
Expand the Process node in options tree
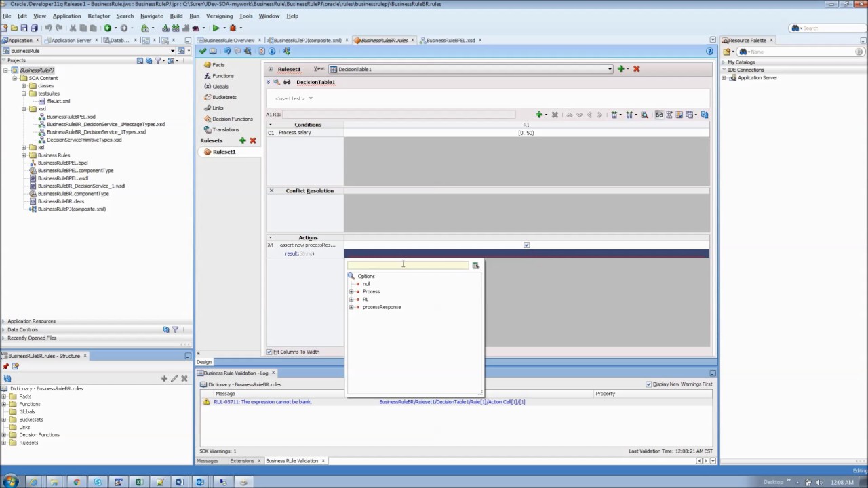click(351, 291)
